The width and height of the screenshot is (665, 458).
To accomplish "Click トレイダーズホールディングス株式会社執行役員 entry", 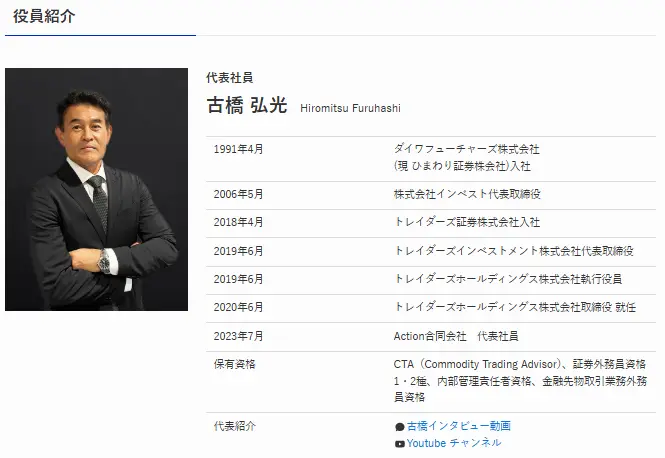I will (x=508, y=279).
